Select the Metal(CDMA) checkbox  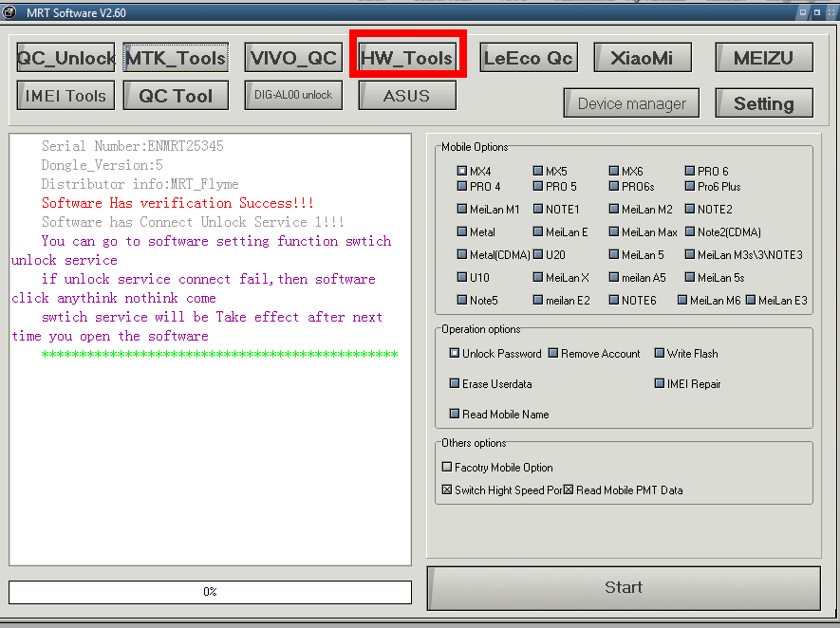click(462, 254)
